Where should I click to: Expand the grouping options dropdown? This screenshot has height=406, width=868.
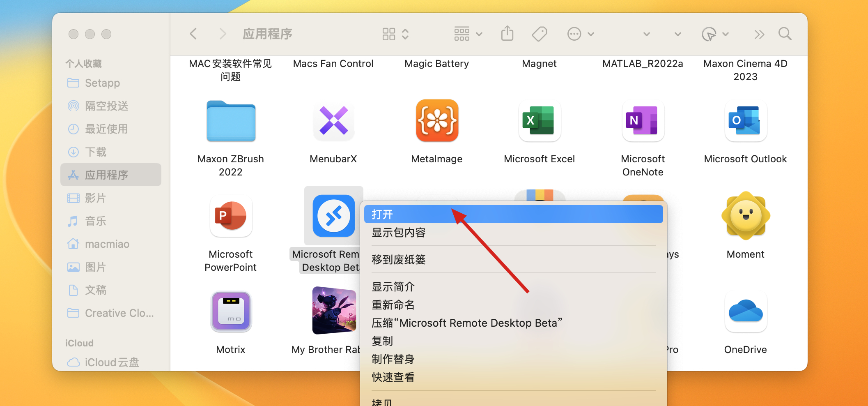point(468,34)
